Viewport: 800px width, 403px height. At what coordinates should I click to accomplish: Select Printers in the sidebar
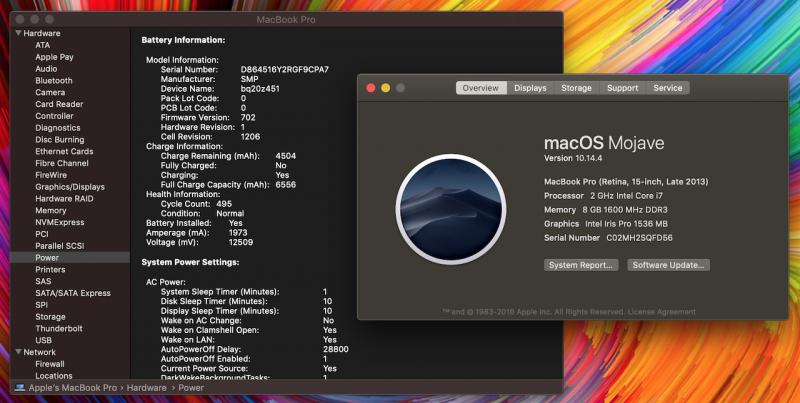50,269
